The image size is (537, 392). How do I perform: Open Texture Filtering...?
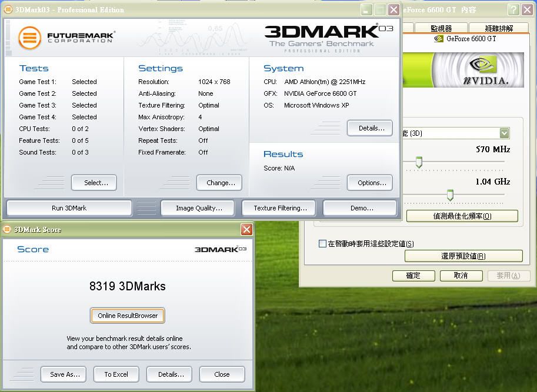pyautogui.click(x=279, y=208)
